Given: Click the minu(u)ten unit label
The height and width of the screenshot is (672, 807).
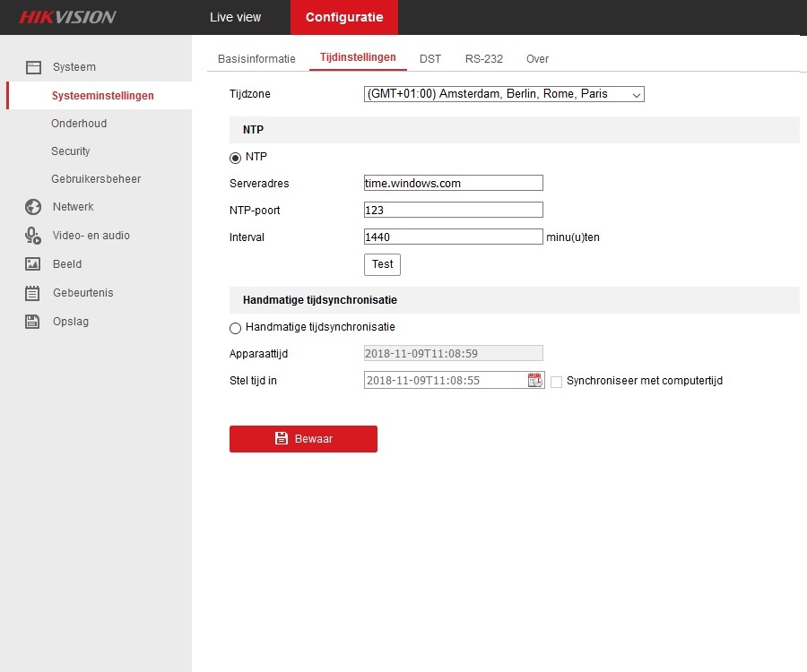Looking at the screenshot, I should pos(573,237).
